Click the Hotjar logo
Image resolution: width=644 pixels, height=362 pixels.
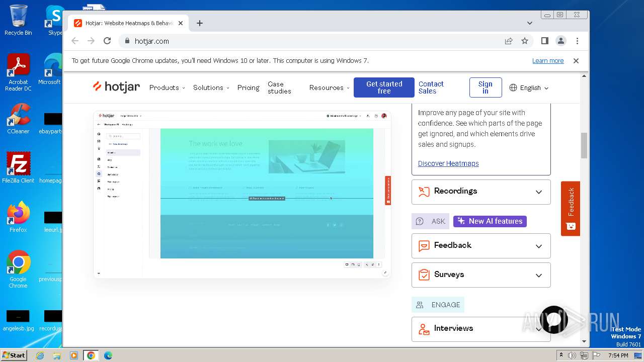pyautogui.click(x=116, y=87)
